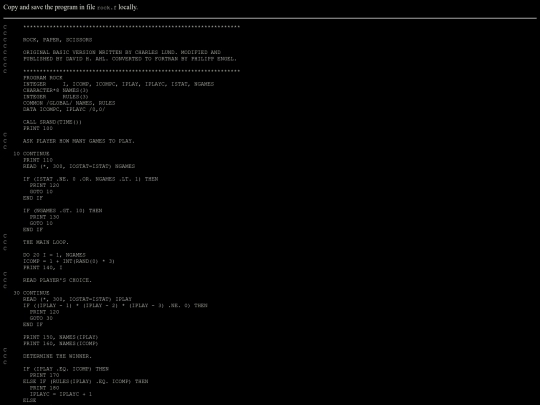Click the 'PRINT 170' line

44,375
